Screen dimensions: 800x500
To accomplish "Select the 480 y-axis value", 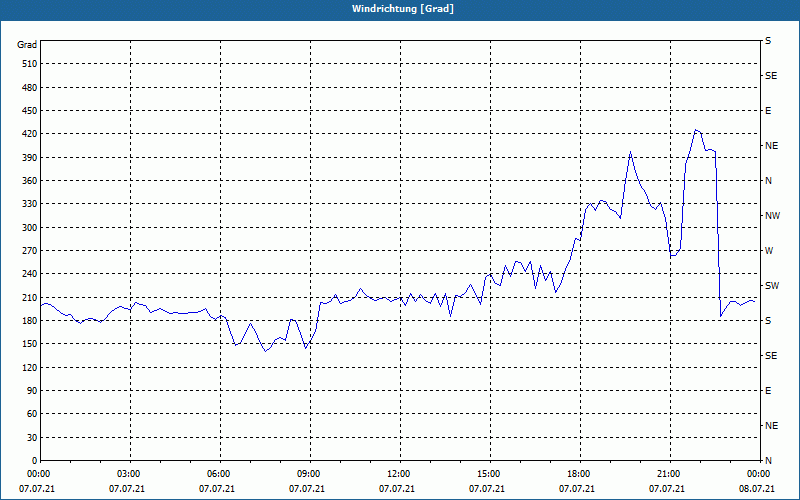I will pos(30,88).
